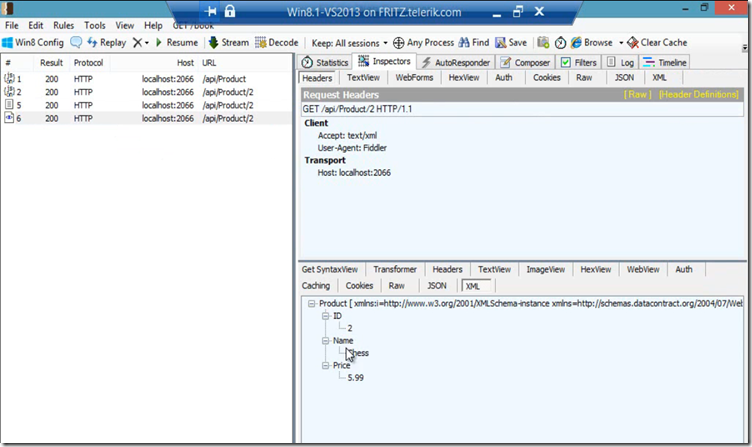This screenshot has width=752, height=447.
Task: Collapse the ID XML node
Action: 326,316
